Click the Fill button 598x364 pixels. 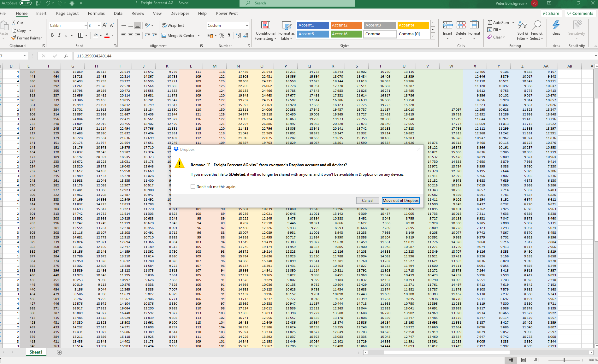pyautogui.click(x=494, y=30)
